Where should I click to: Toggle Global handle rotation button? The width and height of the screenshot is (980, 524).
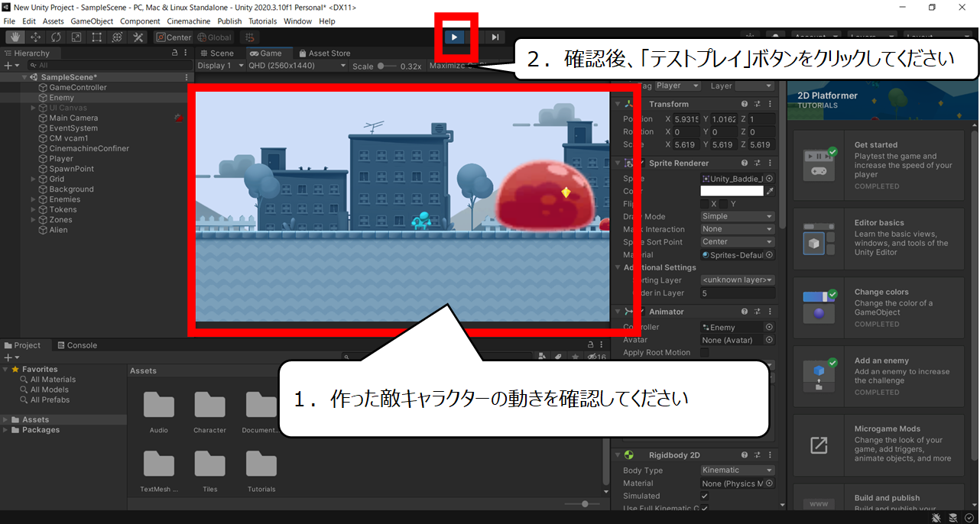coord(214,37)
